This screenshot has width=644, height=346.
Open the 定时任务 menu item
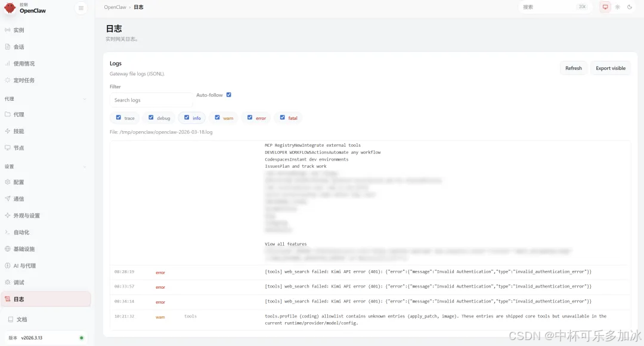click(x=46, y=80)
